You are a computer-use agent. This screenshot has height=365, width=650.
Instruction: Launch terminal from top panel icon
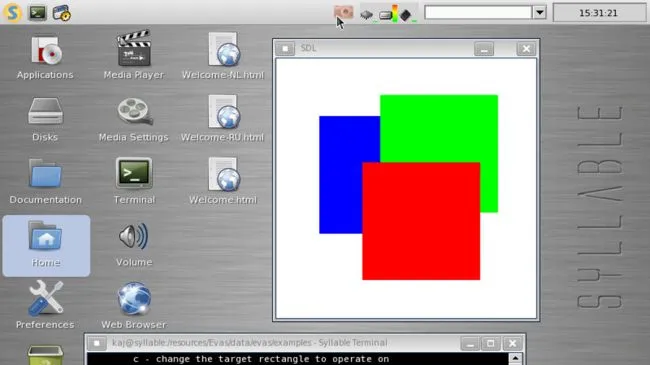click(x=37, y=12)
